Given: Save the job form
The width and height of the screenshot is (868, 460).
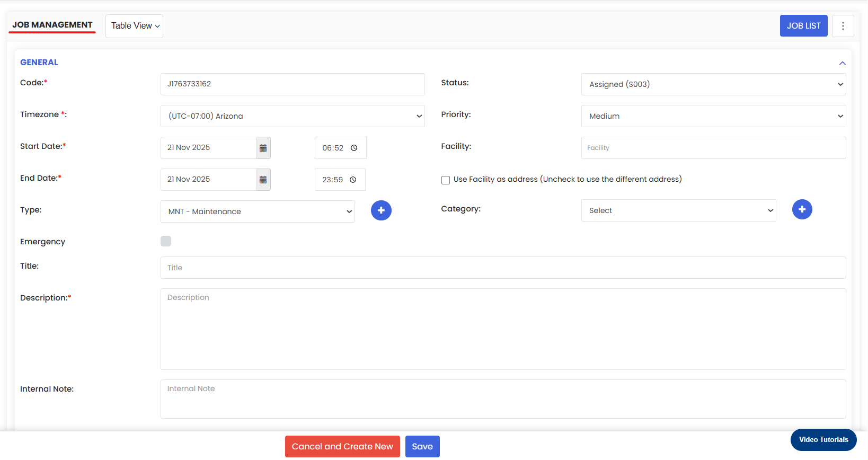Looking at the screenshot, I should tap(422, 446).
